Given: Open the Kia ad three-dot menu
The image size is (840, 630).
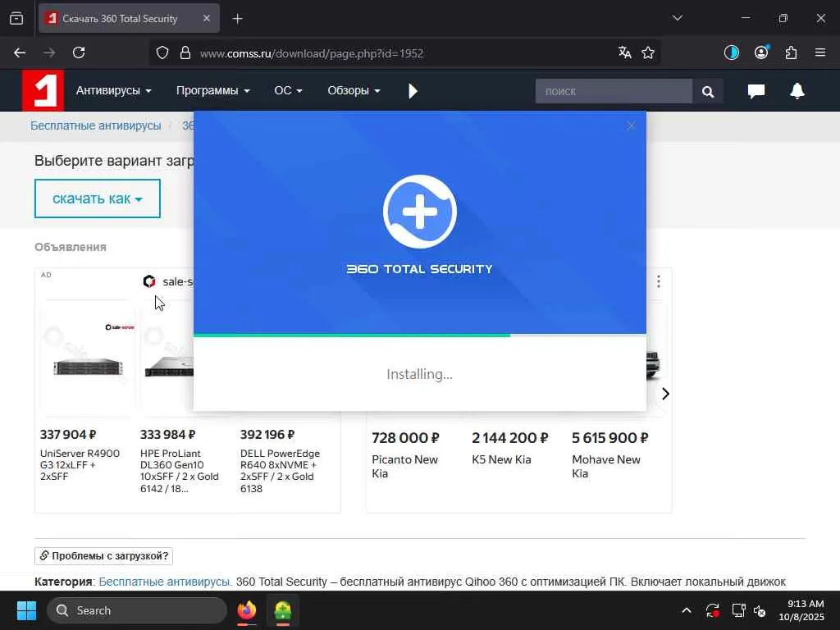Looking at the screenshot, I should pyautogui.click(x=659, y=281).
